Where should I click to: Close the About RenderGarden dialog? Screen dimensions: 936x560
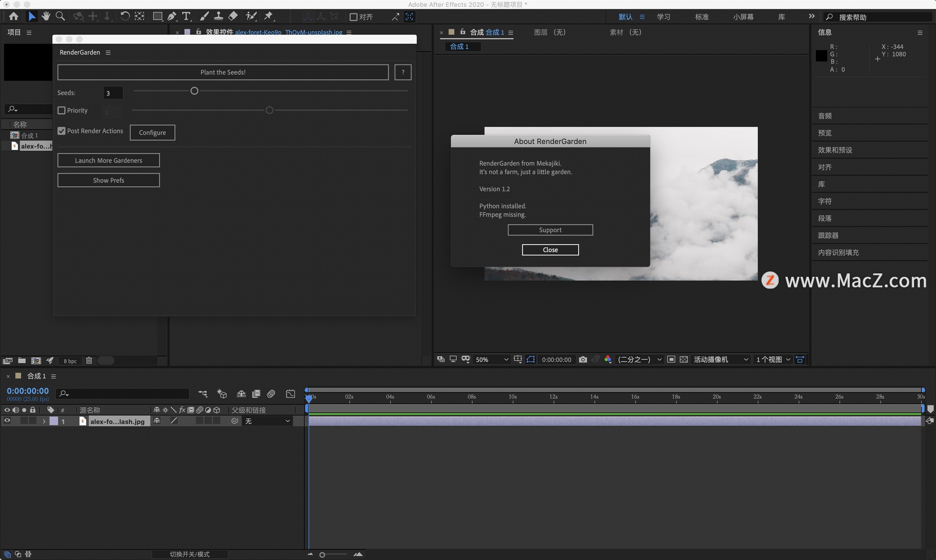point(550,250)
